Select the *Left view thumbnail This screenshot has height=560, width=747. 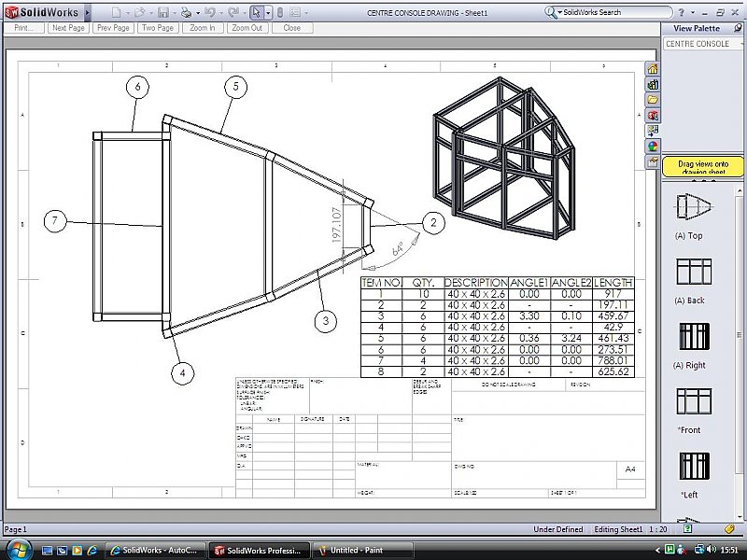click(694, 466)
